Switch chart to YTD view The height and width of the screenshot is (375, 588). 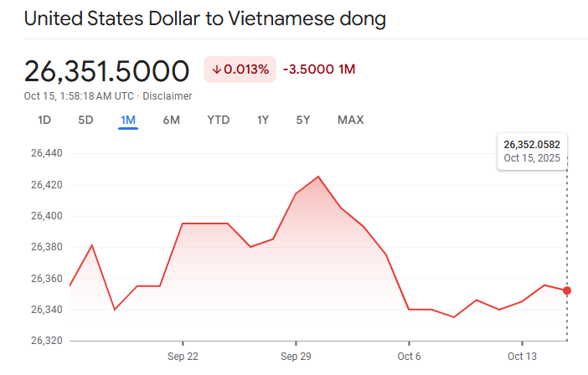[219, 120]
